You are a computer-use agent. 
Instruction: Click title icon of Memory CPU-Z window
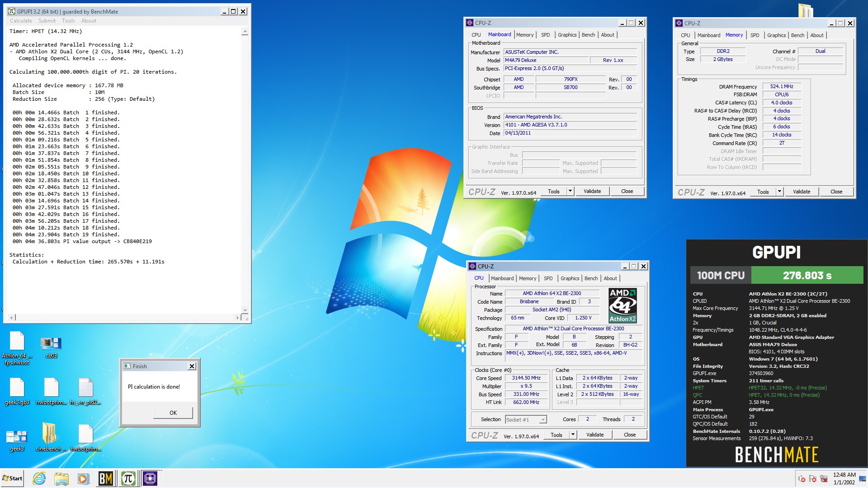point(679,23)
